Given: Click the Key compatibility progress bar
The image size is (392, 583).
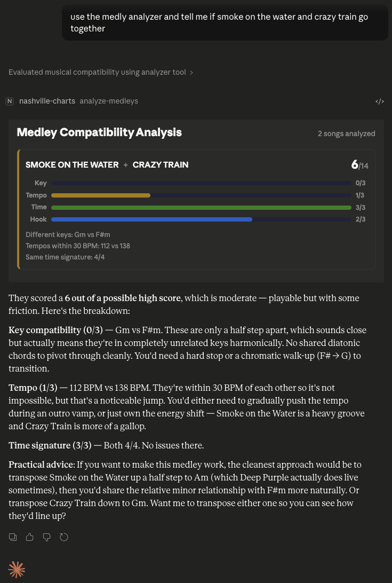Looking at the screenshot, I should (201, 183).
